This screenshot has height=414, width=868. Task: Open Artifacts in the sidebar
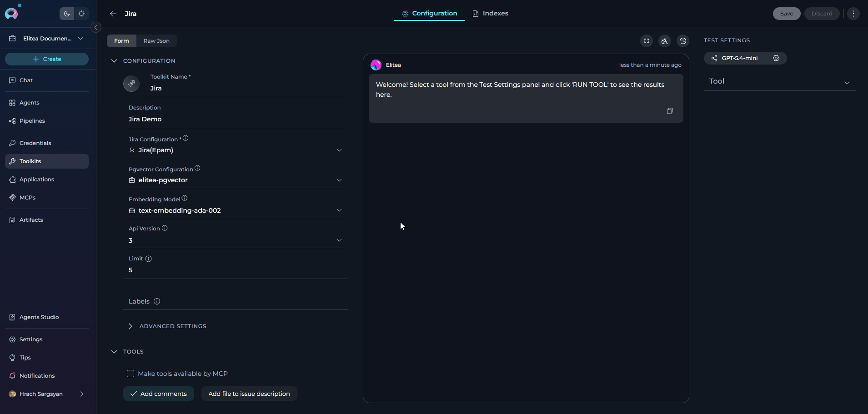point(47,220)
